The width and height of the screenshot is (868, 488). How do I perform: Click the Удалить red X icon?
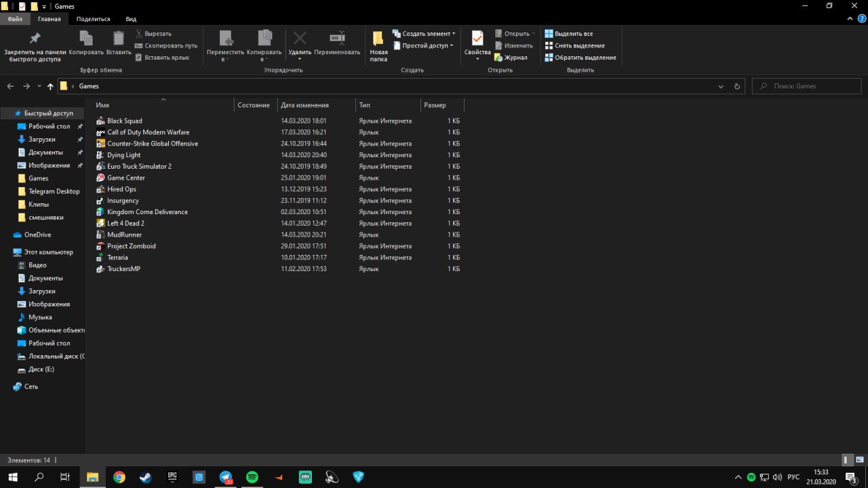point(300,38)
